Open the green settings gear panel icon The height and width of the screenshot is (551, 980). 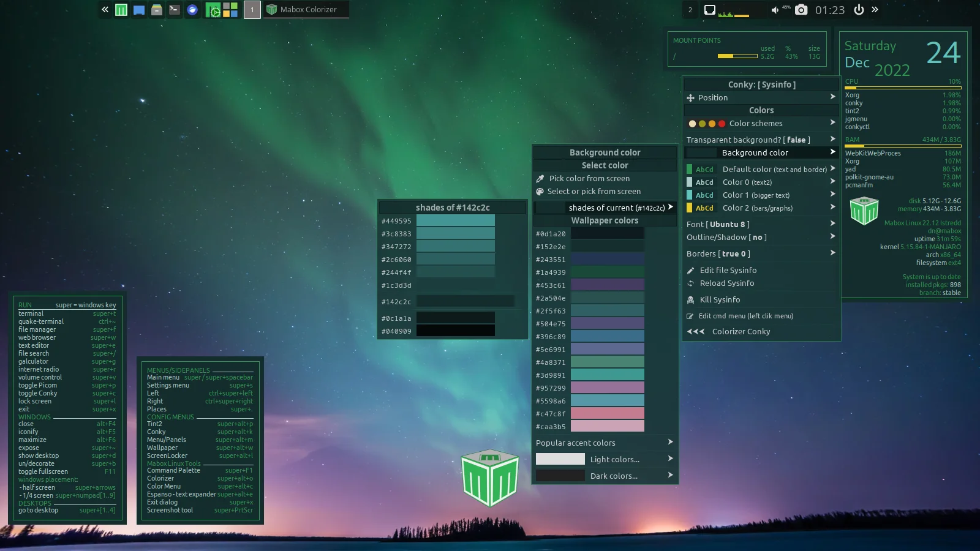pyautogui.click(x=213, y=10)
